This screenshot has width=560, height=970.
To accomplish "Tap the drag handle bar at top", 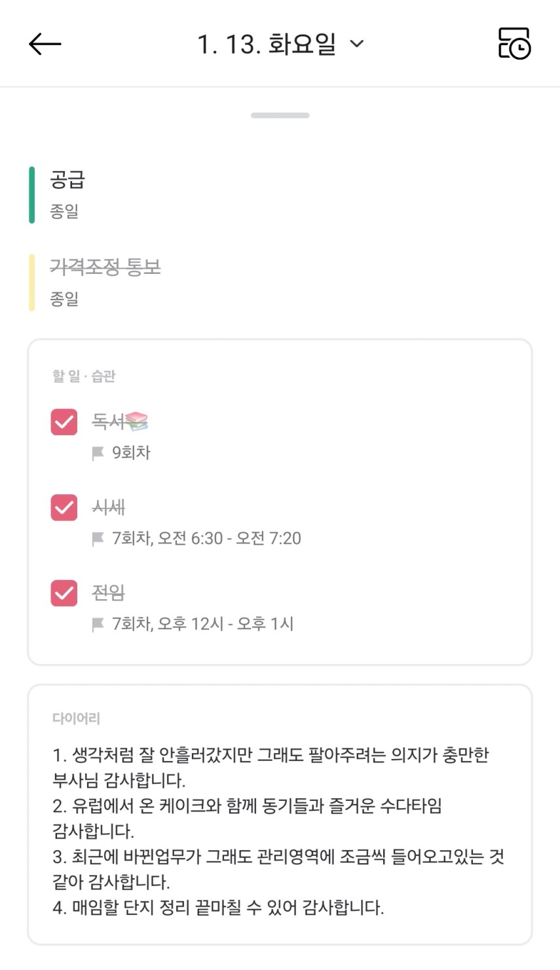I will [x=280, y=115].
